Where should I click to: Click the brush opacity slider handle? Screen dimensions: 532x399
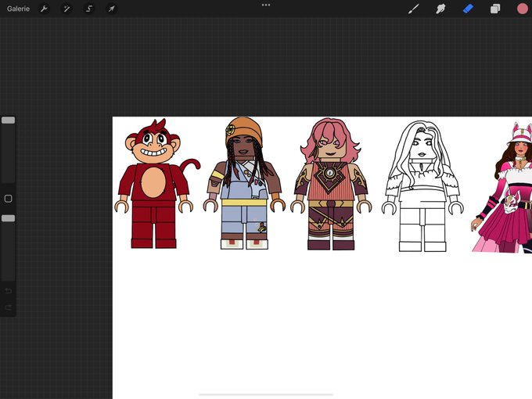pos(8,218)
